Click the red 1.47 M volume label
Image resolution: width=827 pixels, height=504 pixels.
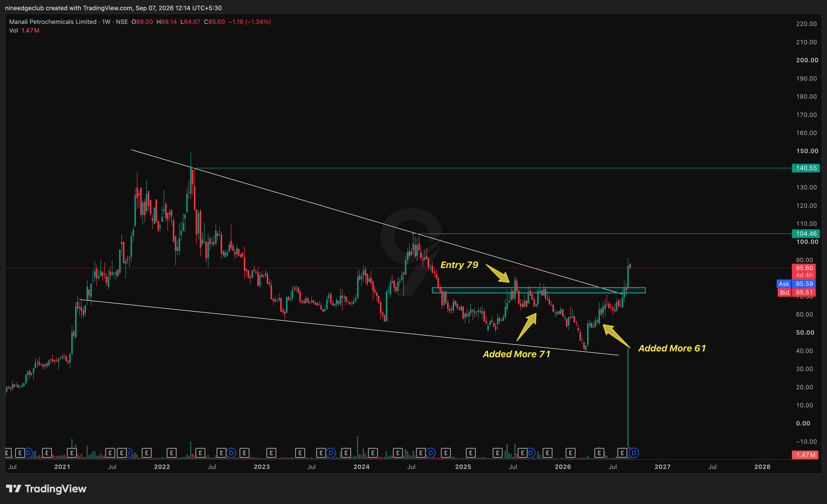click(x=805, y=455)
